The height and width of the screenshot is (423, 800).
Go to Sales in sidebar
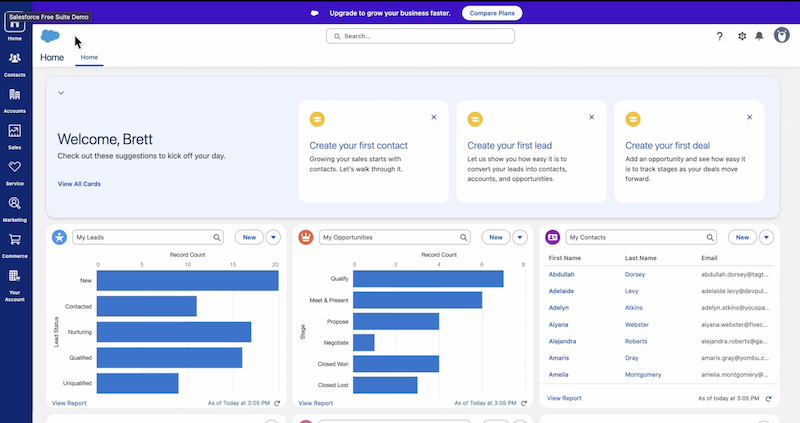[15, 133]
